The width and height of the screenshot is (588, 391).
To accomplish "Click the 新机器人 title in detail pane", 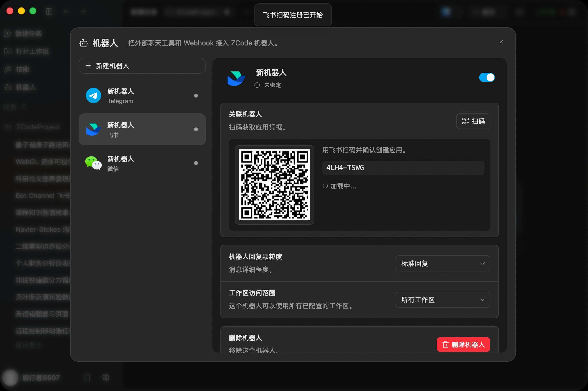I will click(x=271, y=73).
